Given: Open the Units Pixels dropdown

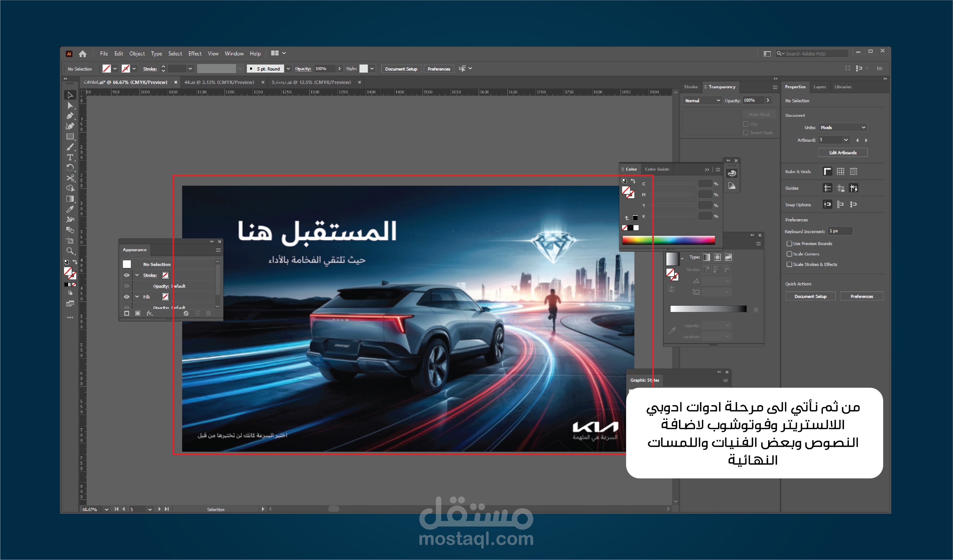Looking at the screenshot, I should (843, 127).
